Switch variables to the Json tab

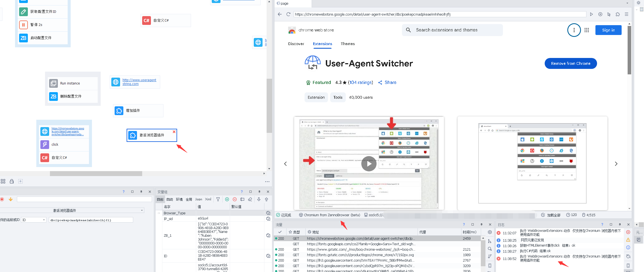[x=199, y=199]
